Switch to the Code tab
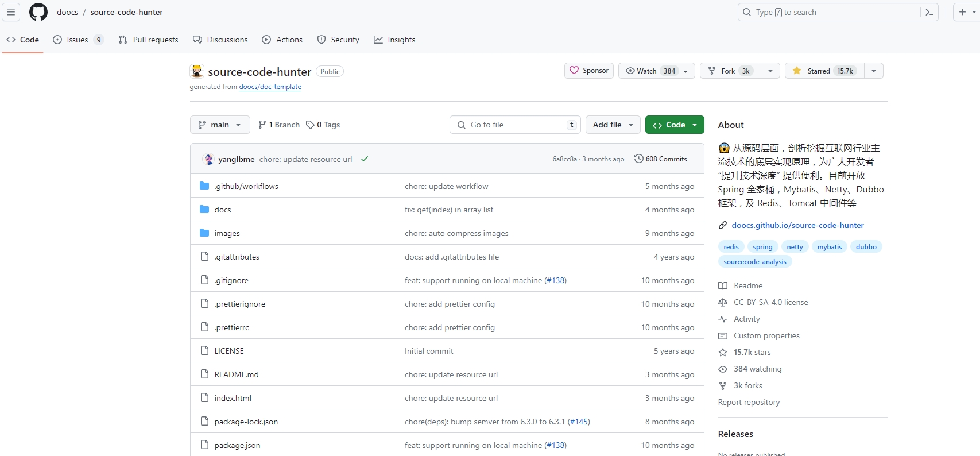This screenshot has width=980, height=456. pos(23,40)
